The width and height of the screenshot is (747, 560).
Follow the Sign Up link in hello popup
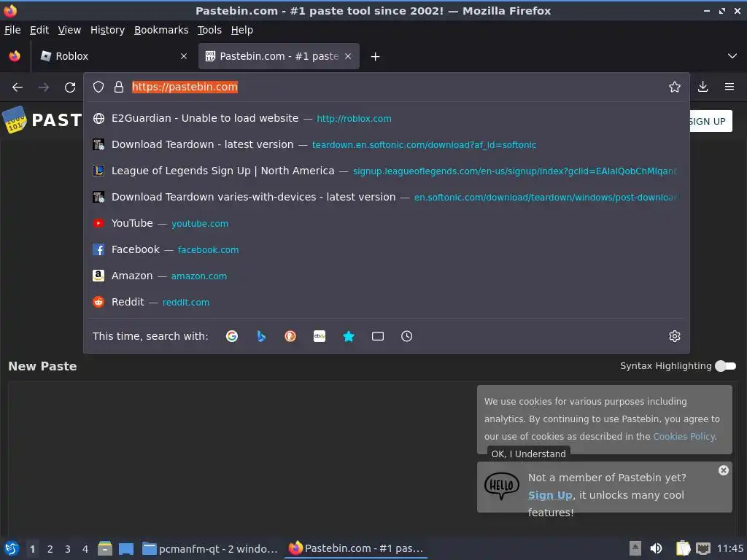tap(550, 495)
